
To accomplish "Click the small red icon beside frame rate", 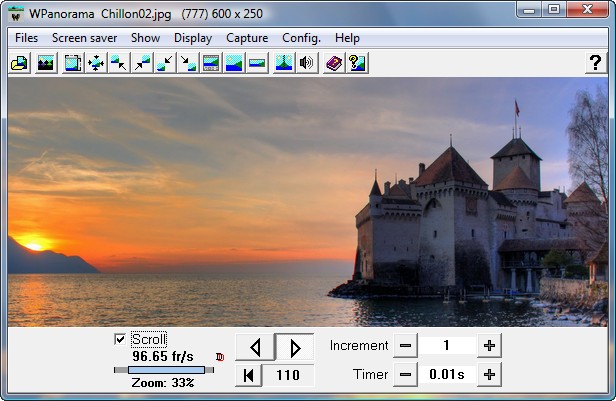I will pyautogui.click(x=220, y=356).
